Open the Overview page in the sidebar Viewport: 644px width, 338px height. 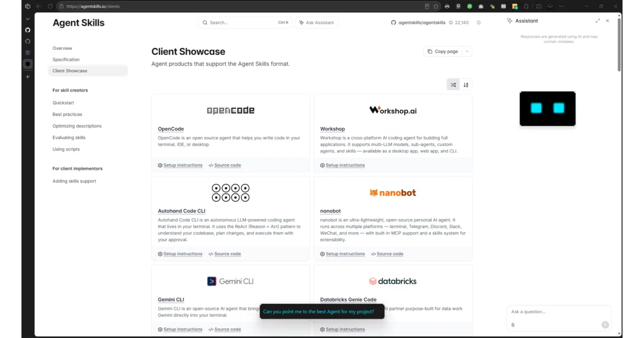[62, 48]
